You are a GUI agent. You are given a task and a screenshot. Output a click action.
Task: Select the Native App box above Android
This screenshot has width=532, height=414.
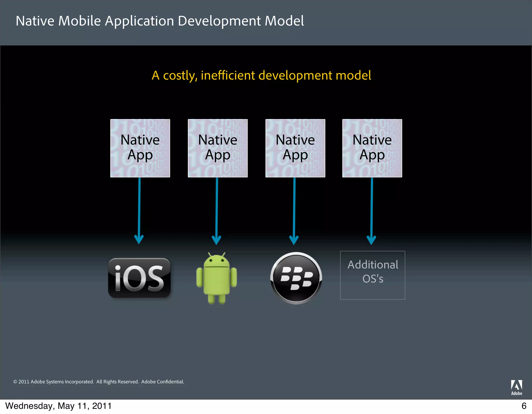[x=218, y=148]
